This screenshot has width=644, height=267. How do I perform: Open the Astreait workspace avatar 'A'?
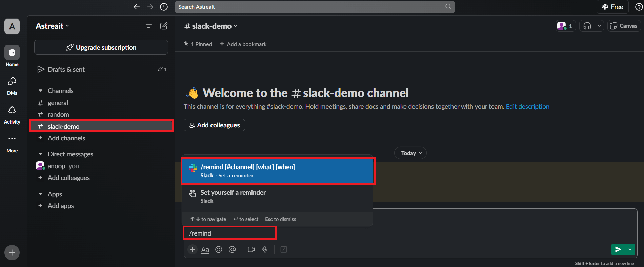click(12, 26)
